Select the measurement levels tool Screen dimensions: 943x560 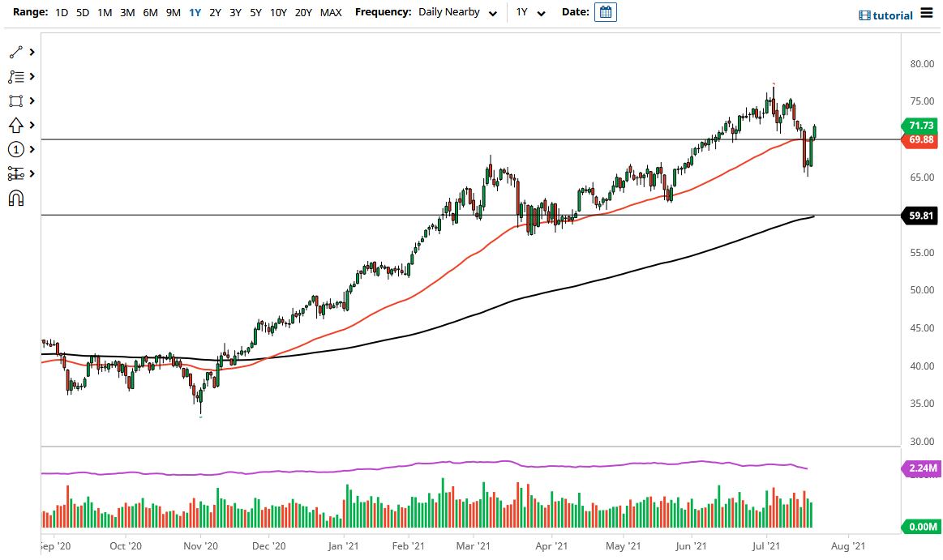pos(15,173)
